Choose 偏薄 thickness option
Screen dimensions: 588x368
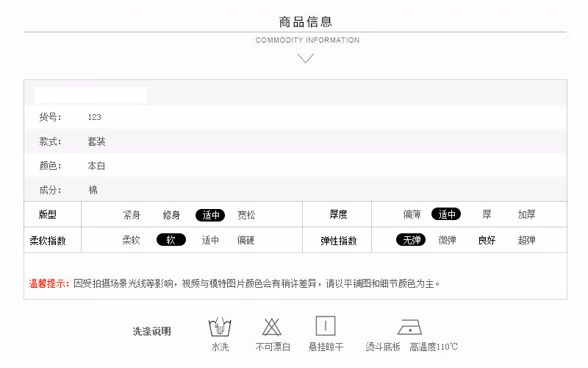[412, 214]
